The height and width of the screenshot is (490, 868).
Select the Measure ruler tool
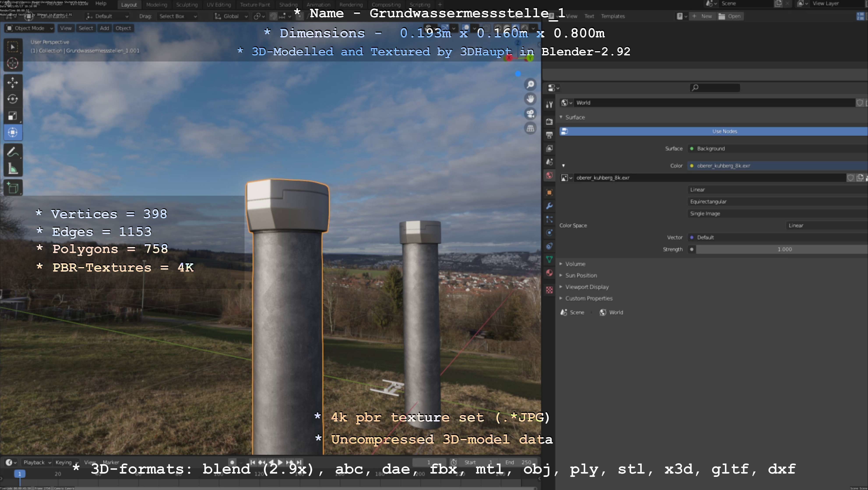[13, 169]
